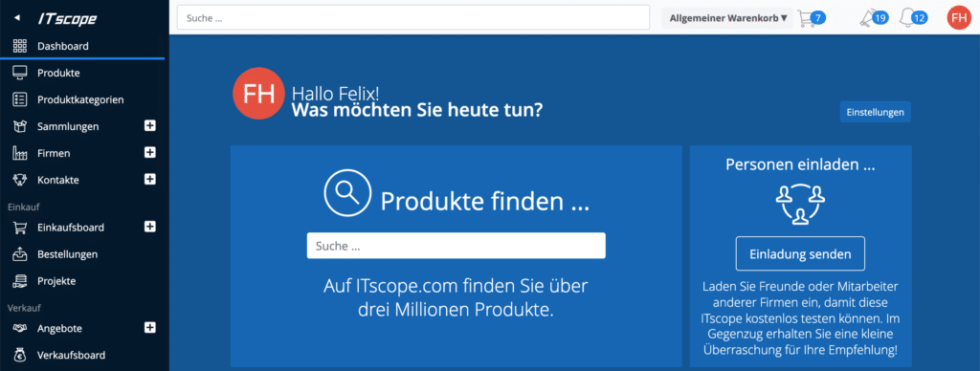Click the Einstellungen button
The image size is (980, 371).
[x=875, y=112]
